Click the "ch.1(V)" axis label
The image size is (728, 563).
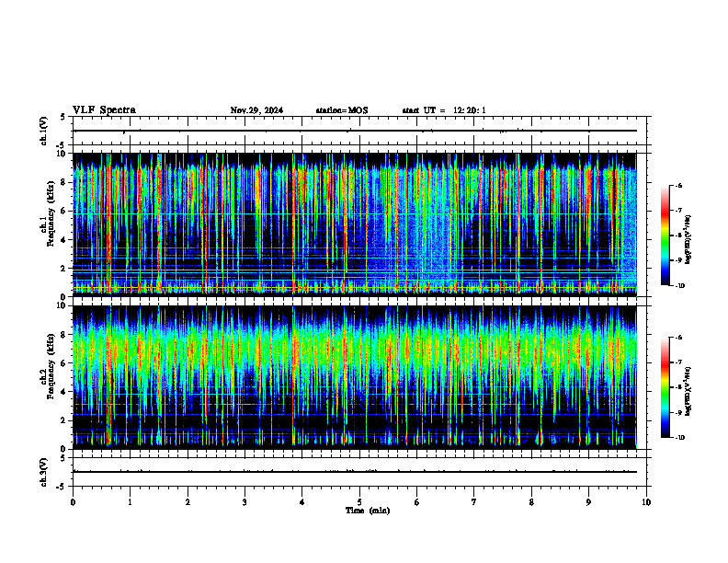(x=43, y=131)
